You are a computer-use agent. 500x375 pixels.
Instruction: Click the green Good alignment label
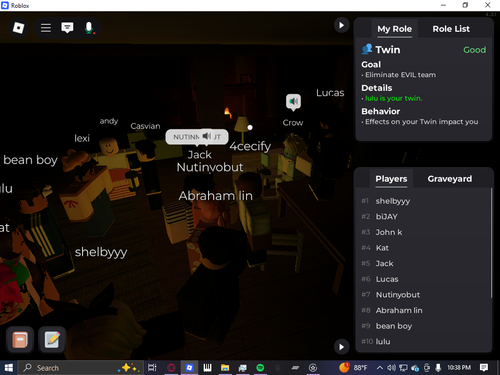pos(474,50)
